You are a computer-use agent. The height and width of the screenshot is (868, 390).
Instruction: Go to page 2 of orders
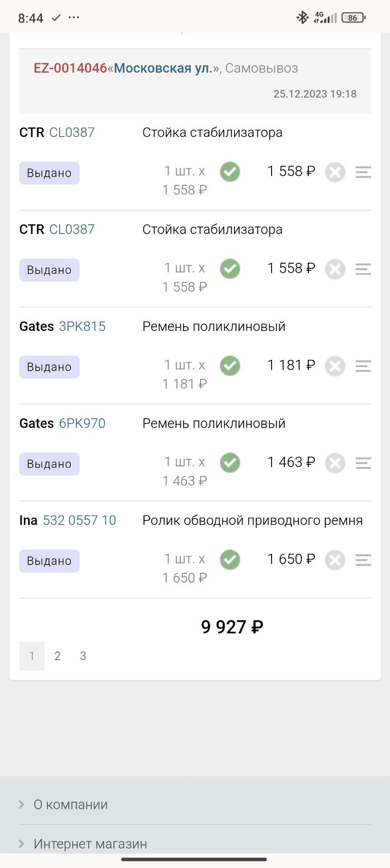pos(57,656)
